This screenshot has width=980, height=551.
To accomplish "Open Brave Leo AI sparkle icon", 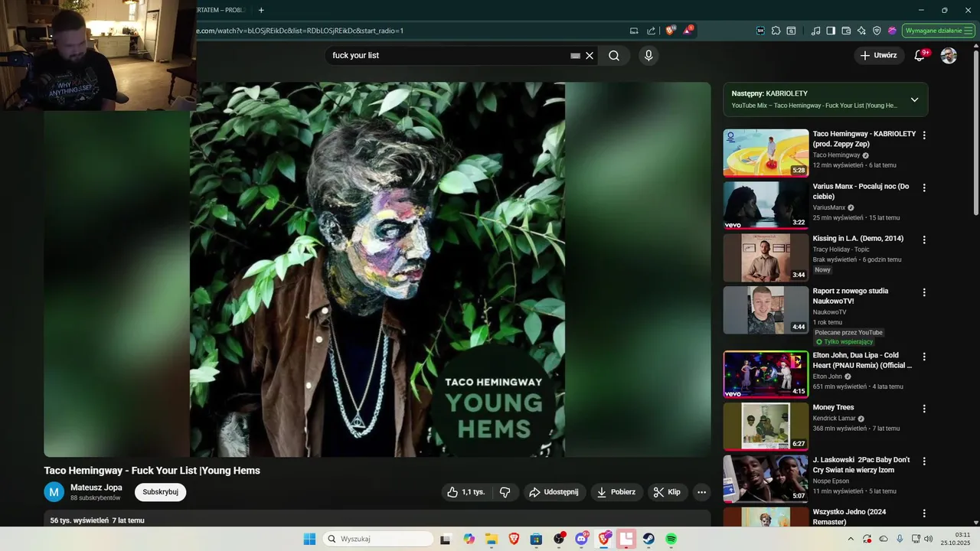I will click(x=861, y=31).
